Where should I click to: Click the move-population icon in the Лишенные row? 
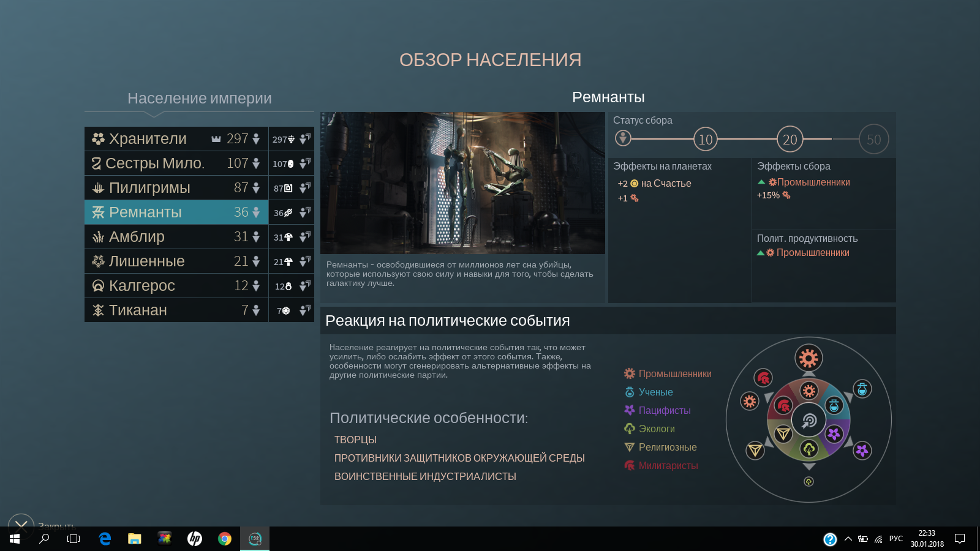[305, 261]
